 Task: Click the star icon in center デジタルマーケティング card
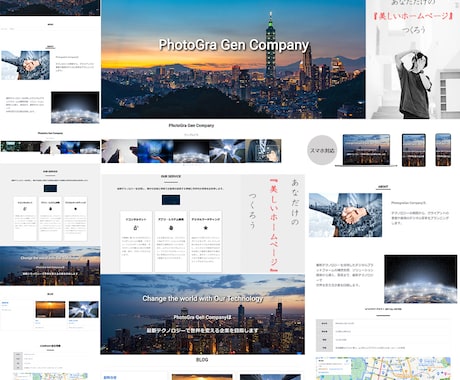pyautogui.click(x=206, y=228)
